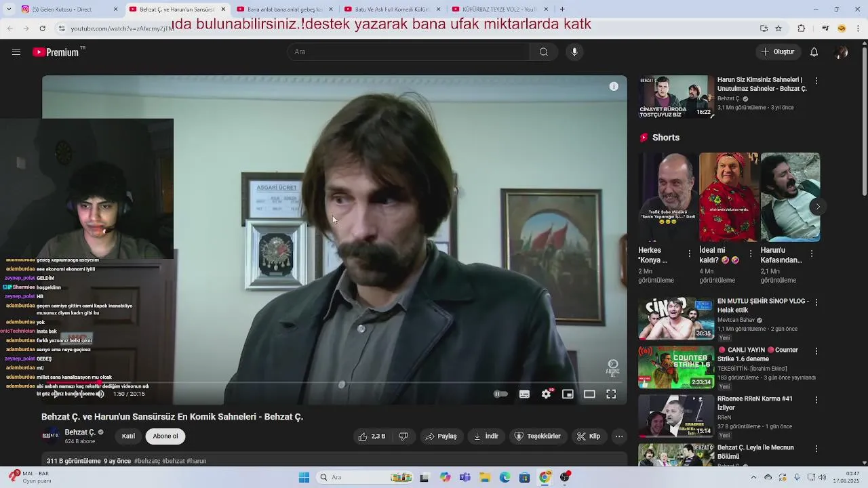Open Microsoft Teams from taskbar
Viewport: 868px width, 488px height.
pos(465,477)
